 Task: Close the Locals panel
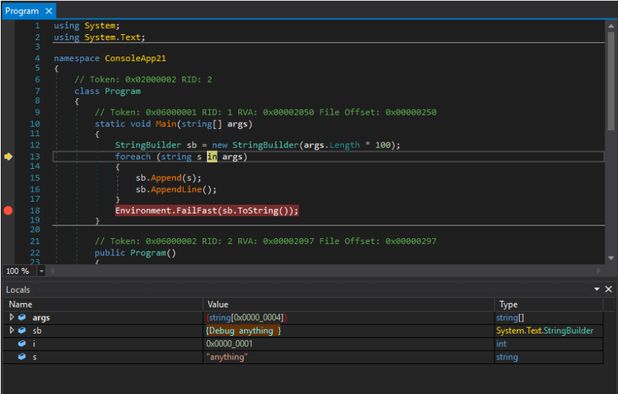pyautogui.click(x=609, y=289)
